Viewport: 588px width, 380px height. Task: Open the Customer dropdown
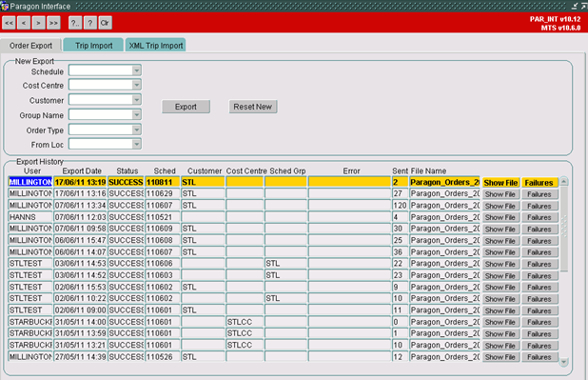tap(136, 100)
